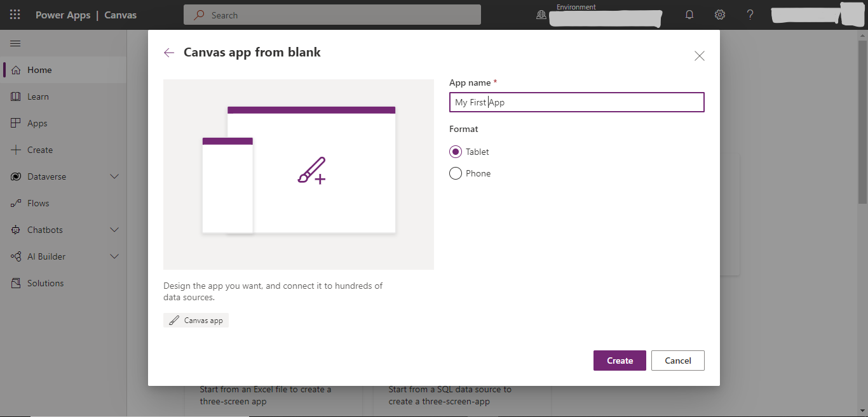Click the App name text field

[x=576, y=102]
